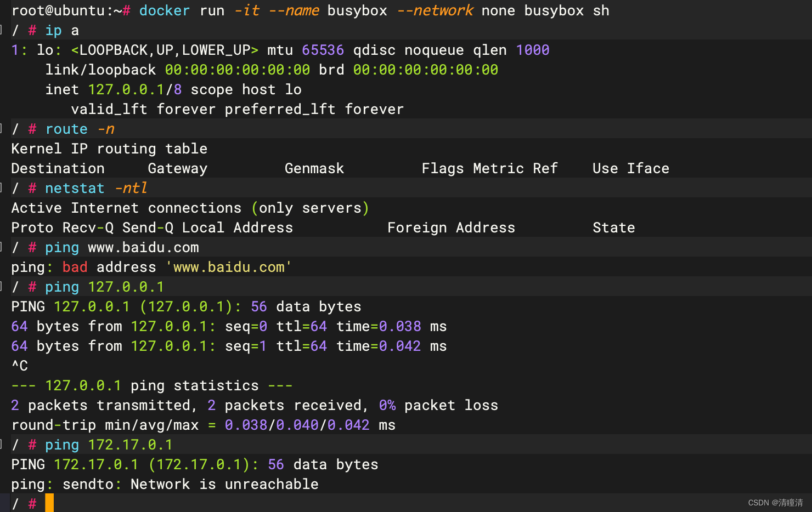812x512 pixels.
Task: Click the 'Iface' column header
Action: point(648,168)
